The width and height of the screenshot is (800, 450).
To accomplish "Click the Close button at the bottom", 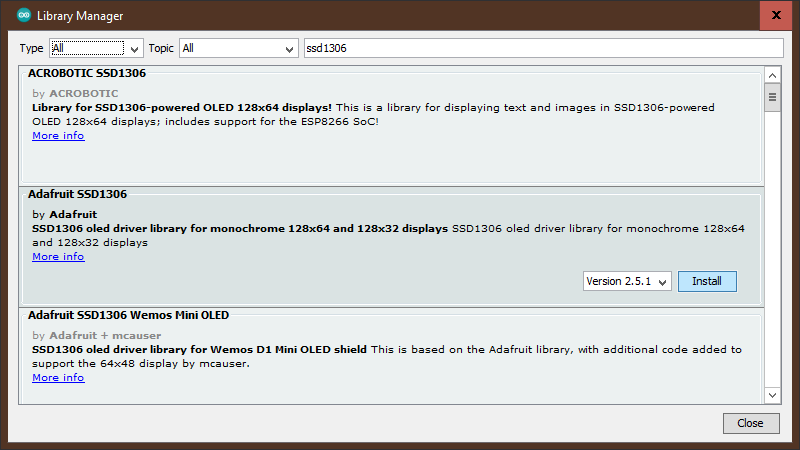I will pos(751,423).
